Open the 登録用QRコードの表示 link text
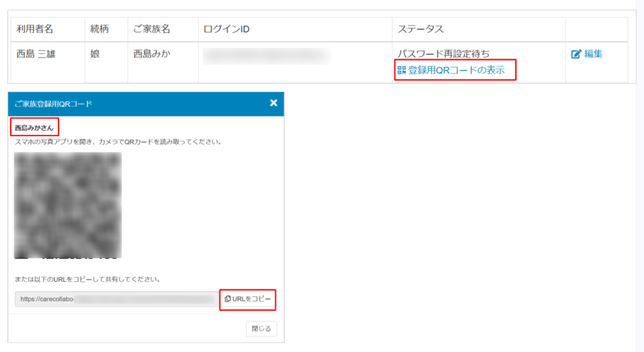The width and height of the screenshot is (644, 352). point(456,70)
